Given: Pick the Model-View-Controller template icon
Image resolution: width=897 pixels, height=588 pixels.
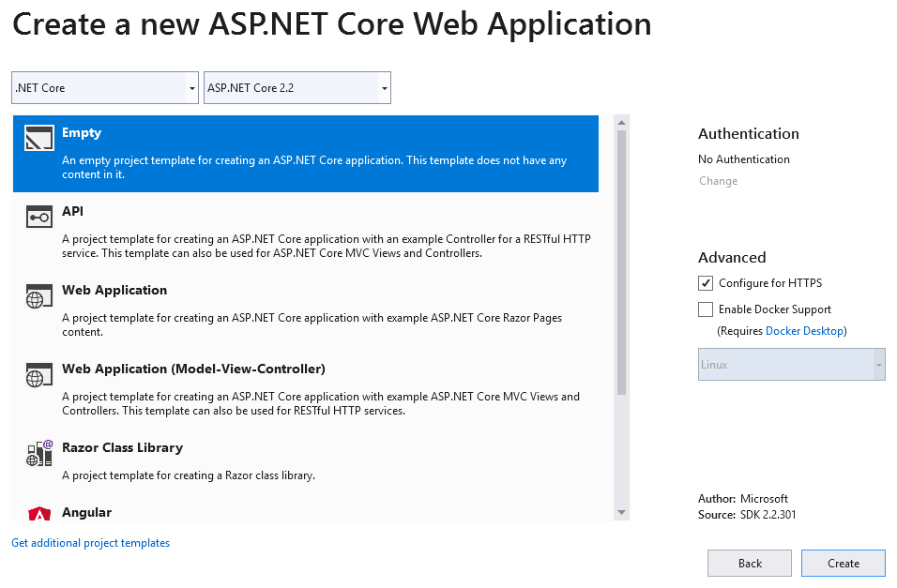Looking at the screenshot, I should click(x=38, y=374).
